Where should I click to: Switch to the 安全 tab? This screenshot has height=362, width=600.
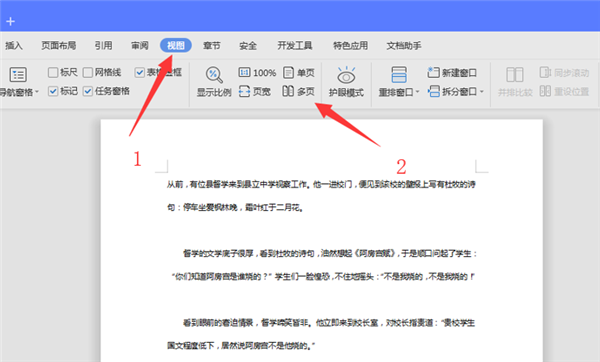pyautogui.click(x=248, y=46)
